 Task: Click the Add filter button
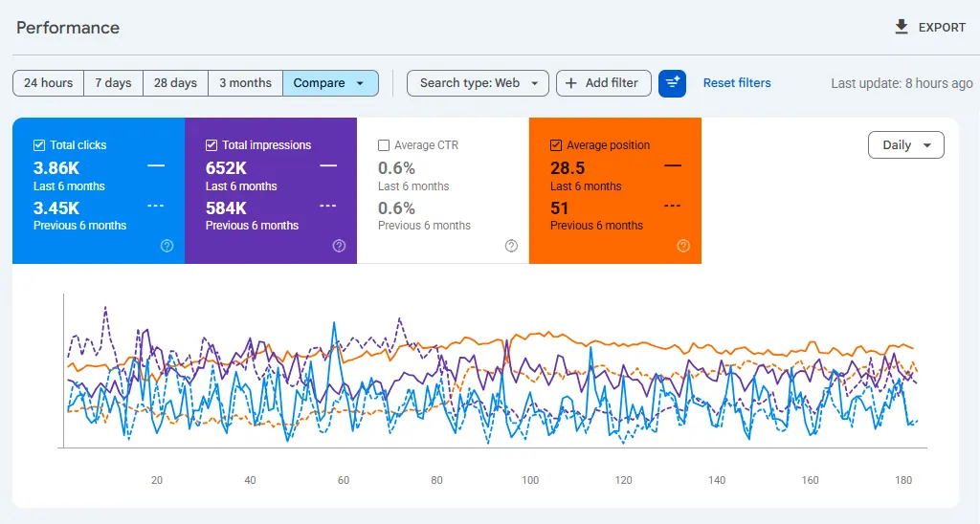tap(603, 83)
